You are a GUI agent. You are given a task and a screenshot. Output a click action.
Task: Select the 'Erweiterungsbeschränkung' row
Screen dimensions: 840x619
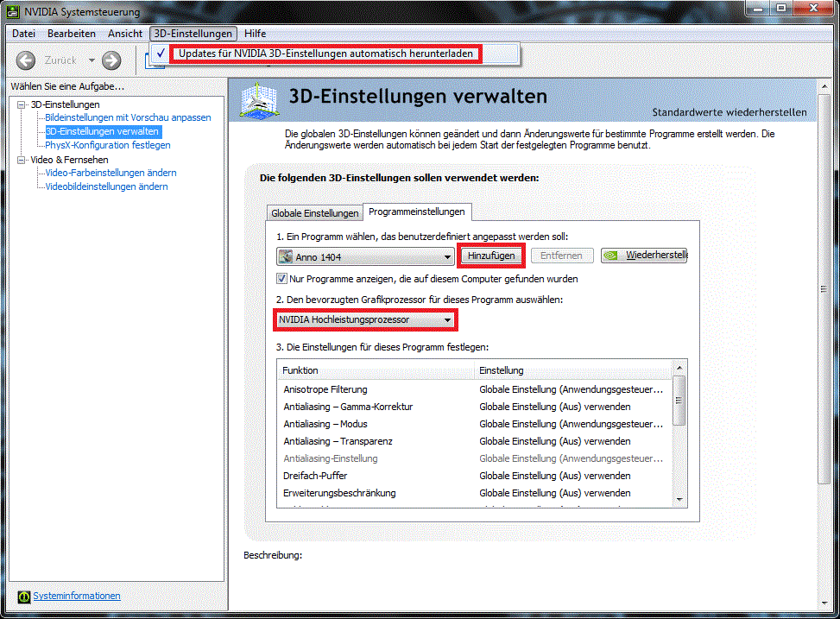click(475, 493)
